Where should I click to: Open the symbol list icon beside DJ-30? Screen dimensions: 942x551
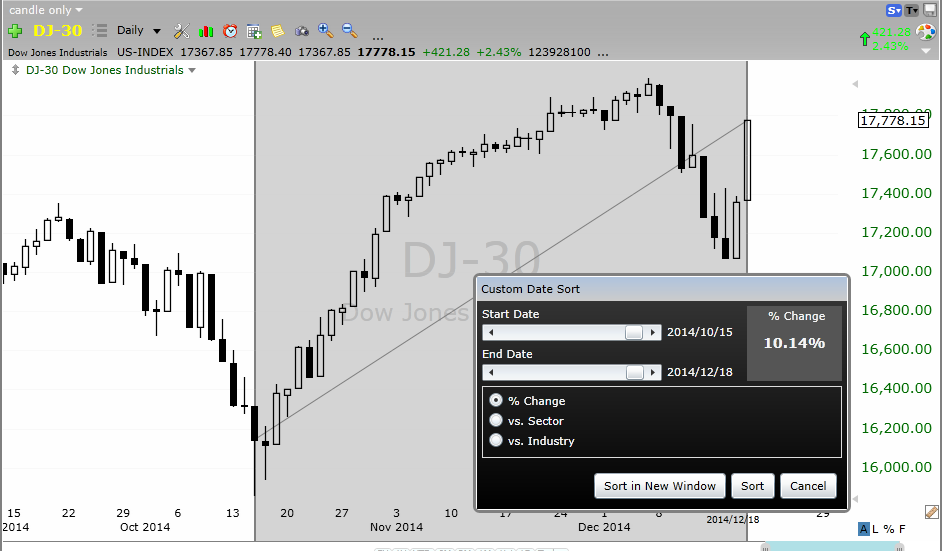100,31
